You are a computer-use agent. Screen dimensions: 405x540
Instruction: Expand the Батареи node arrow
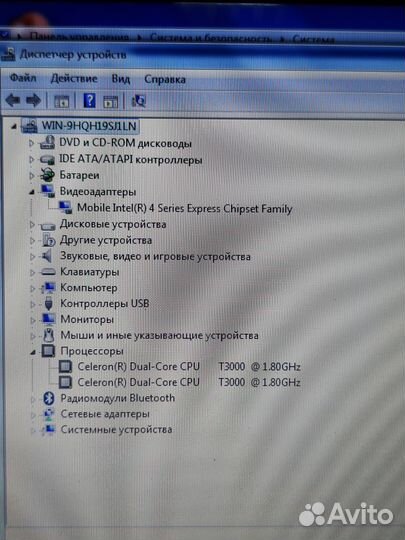tap(31, 176)
